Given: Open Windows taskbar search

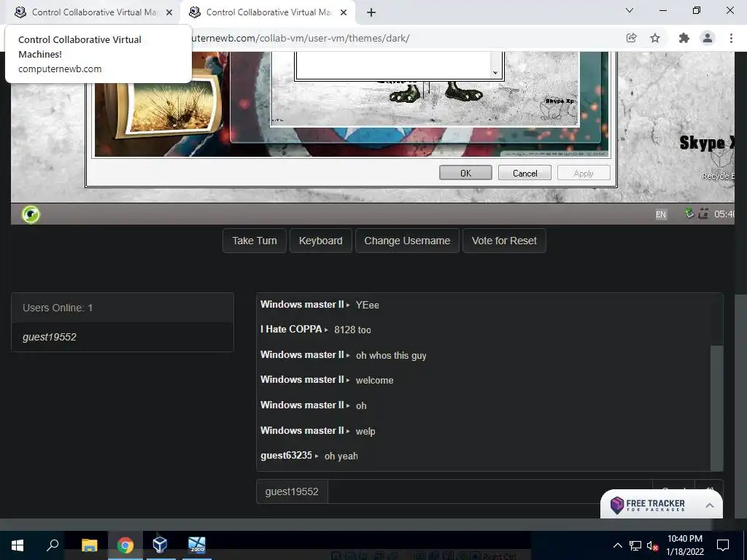Looking at the screenshot, I should click(x=53, y=545).
